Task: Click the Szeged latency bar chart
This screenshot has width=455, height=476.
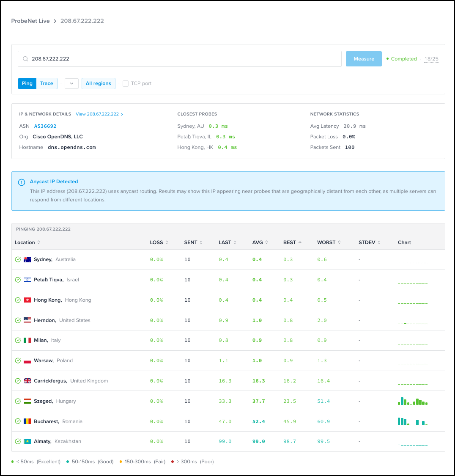Action: [x=413, y=401]
